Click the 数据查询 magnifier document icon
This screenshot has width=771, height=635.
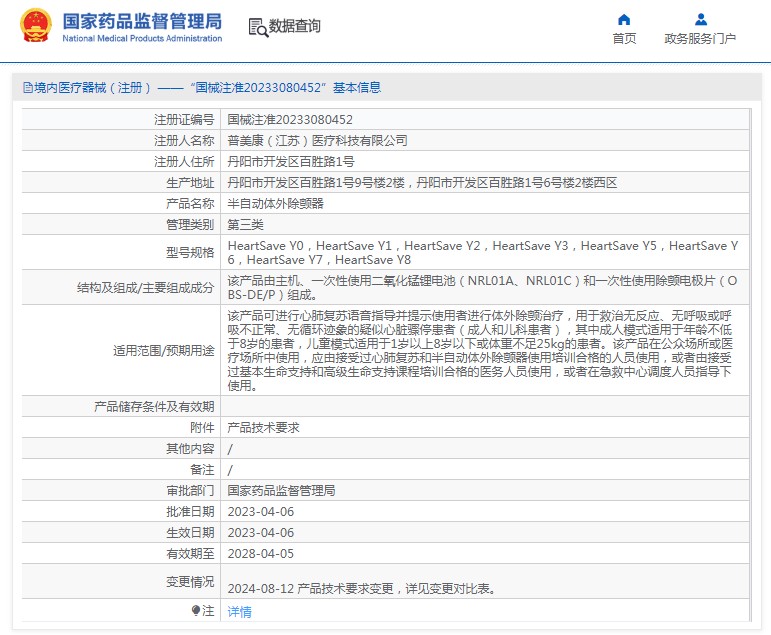257,27
